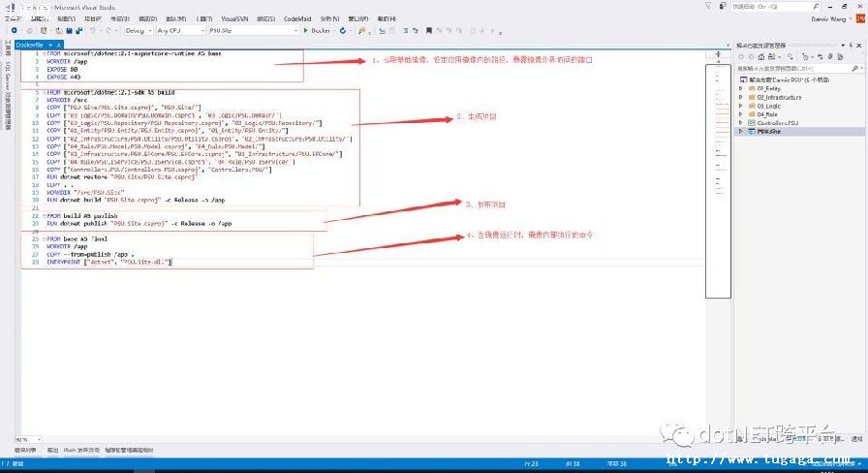Click the Properties icon in Solution Explorer toolbar
Screen dimensions: 868x473
click(x=840, y=56)
